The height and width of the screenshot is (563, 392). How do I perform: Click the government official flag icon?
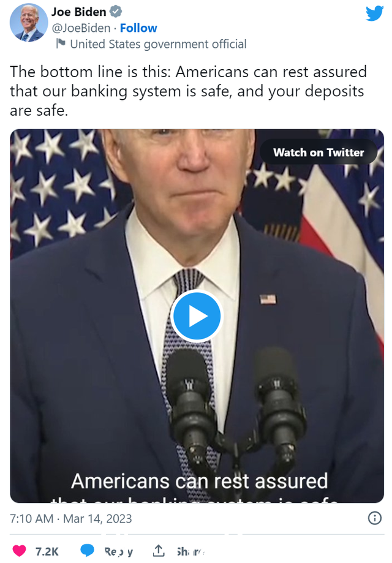(61, 43)
